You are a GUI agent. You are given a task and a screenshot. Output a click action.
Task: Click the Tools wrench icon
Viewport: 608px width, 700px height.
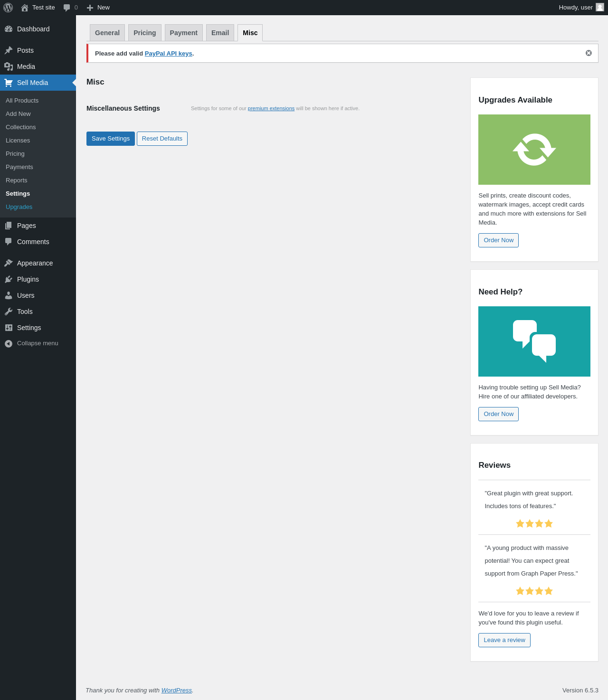(x=9, y=312)
